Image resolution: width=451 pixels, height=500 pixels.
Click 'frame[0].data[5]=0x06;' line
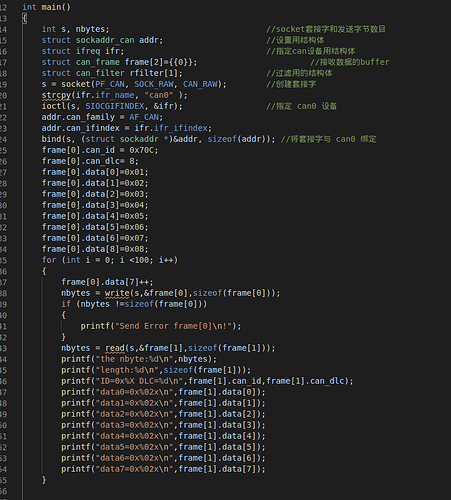click(95, 227)
